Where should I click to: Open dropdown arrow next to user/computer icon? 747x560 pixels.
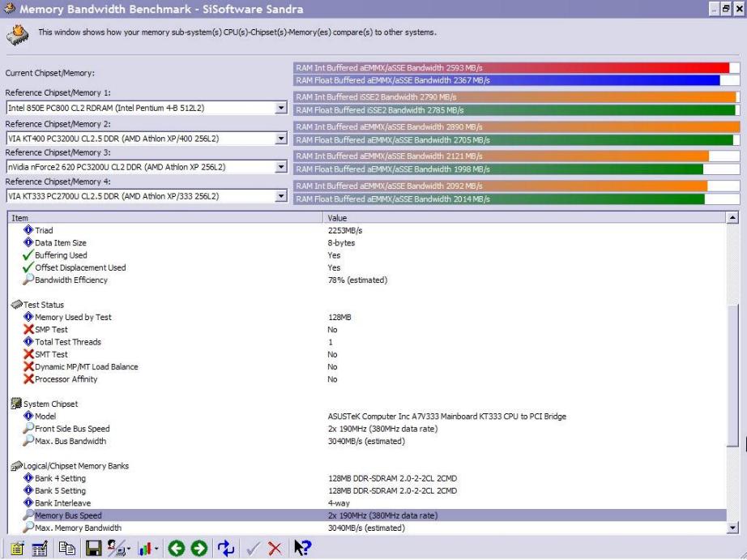pyautogui.click(x=129, y=549)
